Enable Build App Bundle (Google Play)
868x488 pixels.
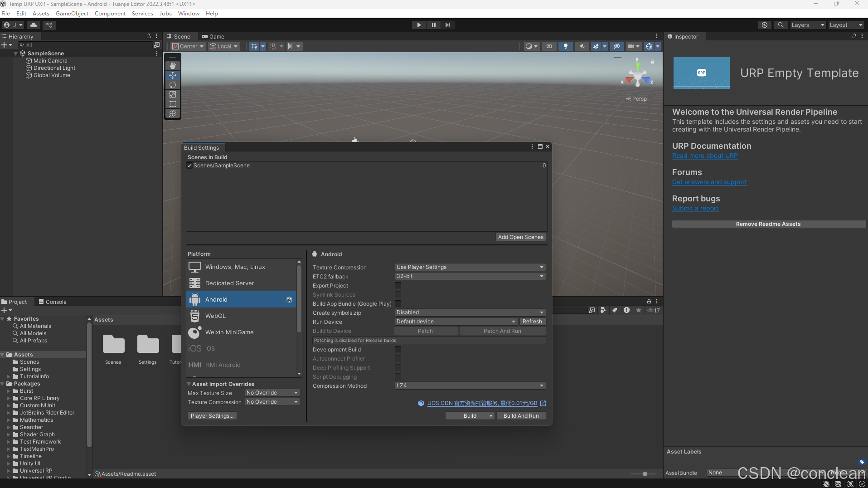[398, 303]
